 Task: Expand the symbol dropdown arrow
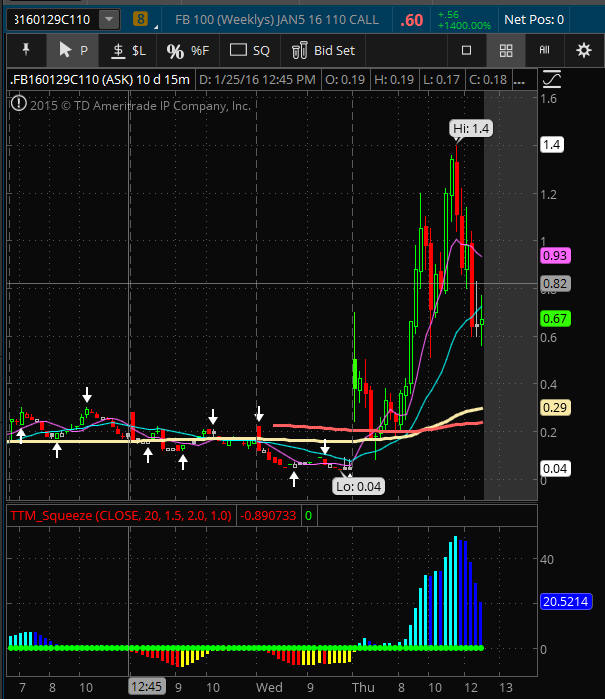pyautogui.click(x=107, y=19)
